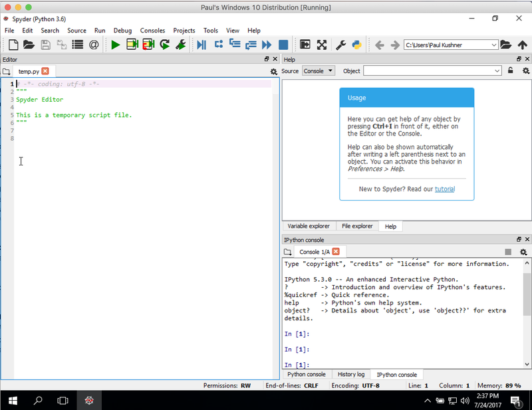Open Editor pane options gear
Viewport: 532px width, 410px height.
tap(273, 72)
